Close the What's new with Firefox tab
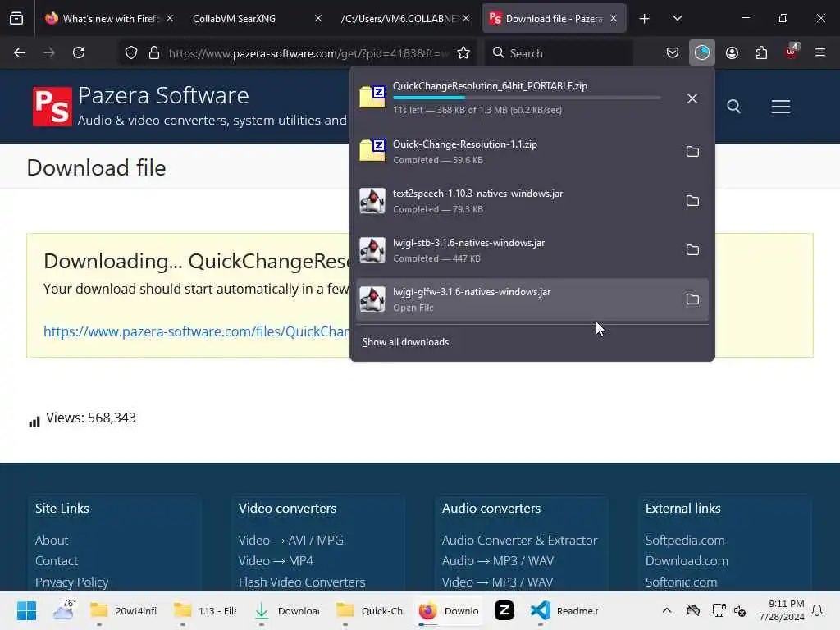840x630 pixels. 170,19
